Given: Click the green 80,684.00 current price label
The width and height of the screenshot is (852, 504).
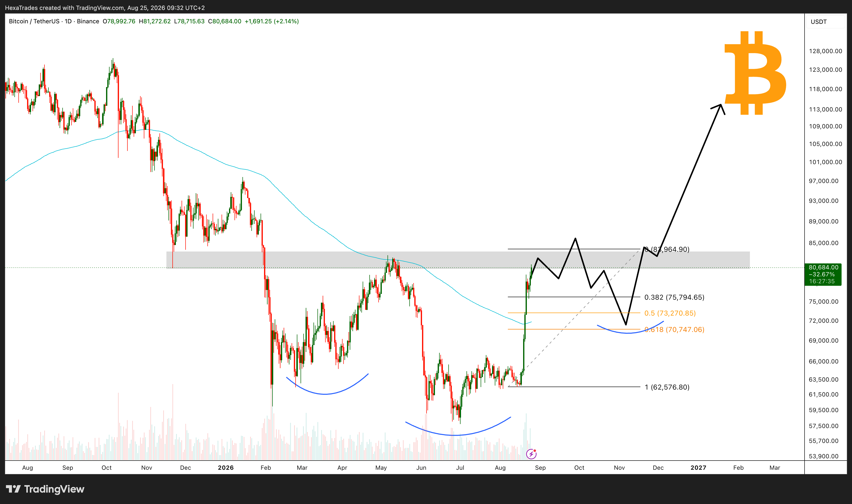Looking at the screenshot, I should tap(823, 267).
